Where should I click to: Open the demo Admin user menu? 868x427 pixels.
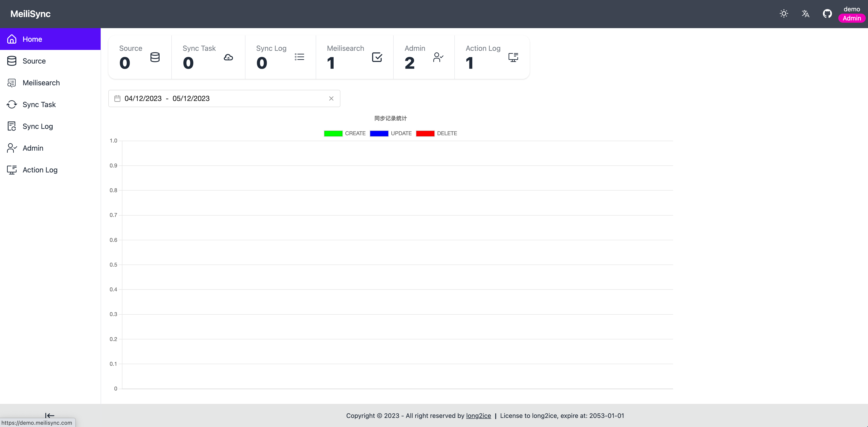[x=851, y=14]
